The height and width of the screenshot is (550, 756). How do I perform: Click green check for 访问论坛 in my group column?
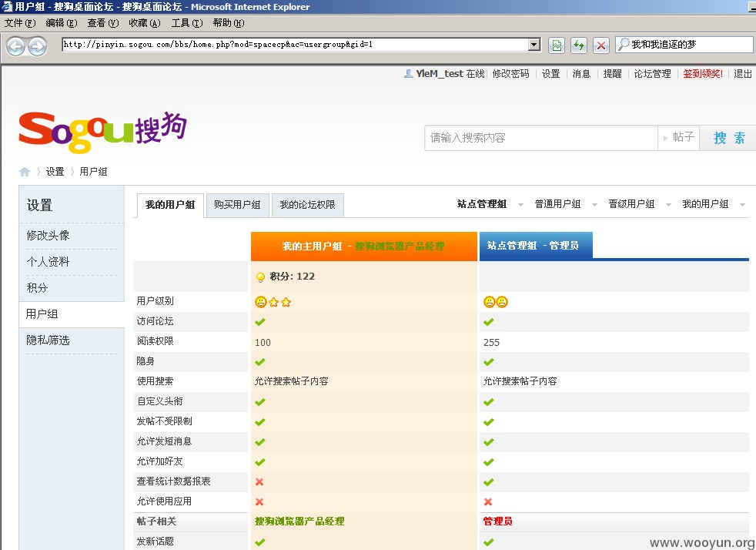click(260, 322)
